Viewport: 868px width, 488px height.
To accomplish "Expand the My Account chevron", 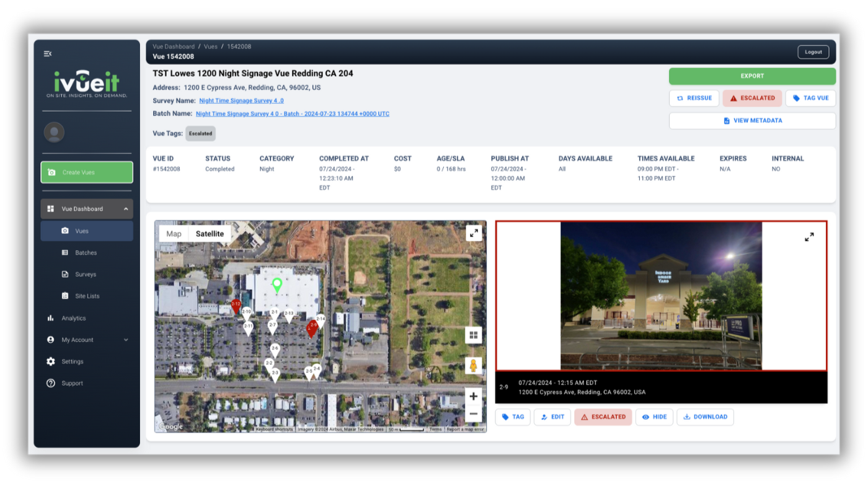I will [x=126, y=340].
